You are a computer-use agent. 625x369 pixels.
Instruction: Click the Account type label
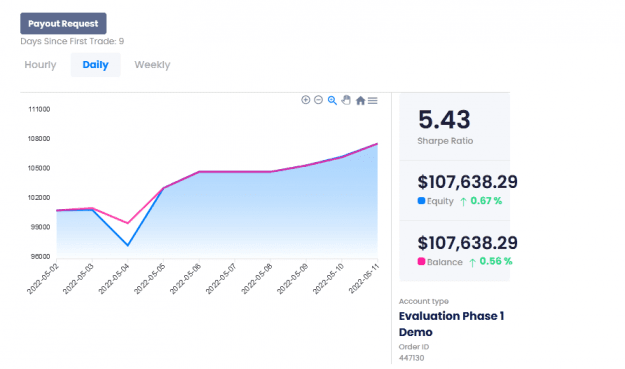tap(424, 301)
